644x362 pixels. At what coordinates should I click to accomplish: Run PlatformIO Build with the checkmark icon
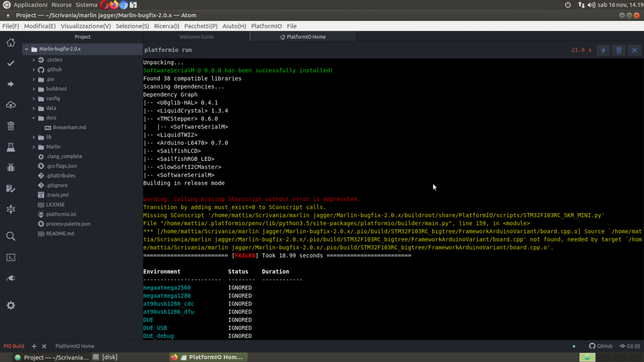tap(11, 63)
